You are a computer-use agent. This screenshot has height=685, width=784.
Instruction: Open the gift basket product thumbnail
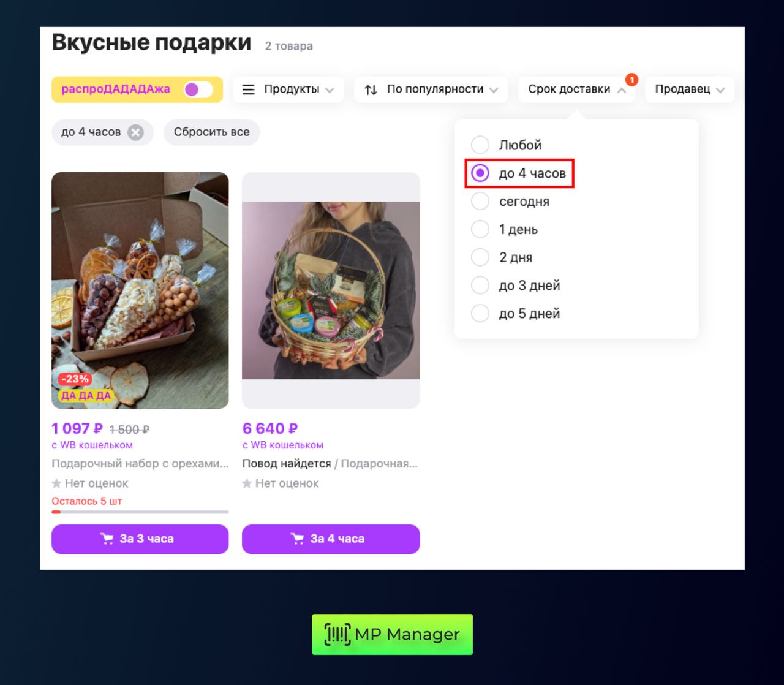click(x=331, y=290)
